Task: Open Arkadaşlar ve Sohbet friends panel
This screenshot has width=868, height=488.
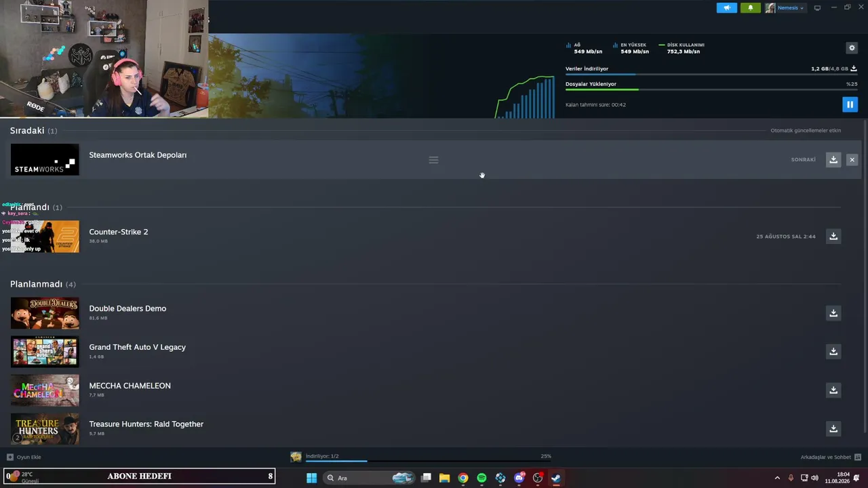Action: [x=831, y=457]
